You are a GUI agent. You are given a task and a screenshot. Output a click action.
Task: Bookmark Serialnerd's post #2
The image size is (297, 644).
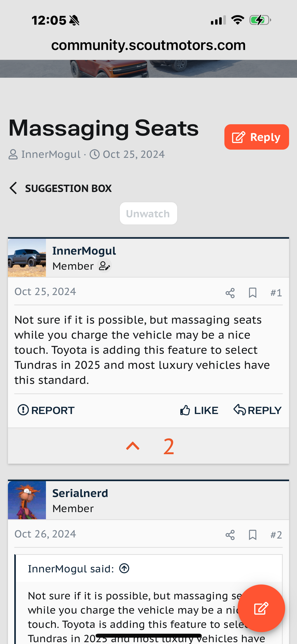pos(253,535)
